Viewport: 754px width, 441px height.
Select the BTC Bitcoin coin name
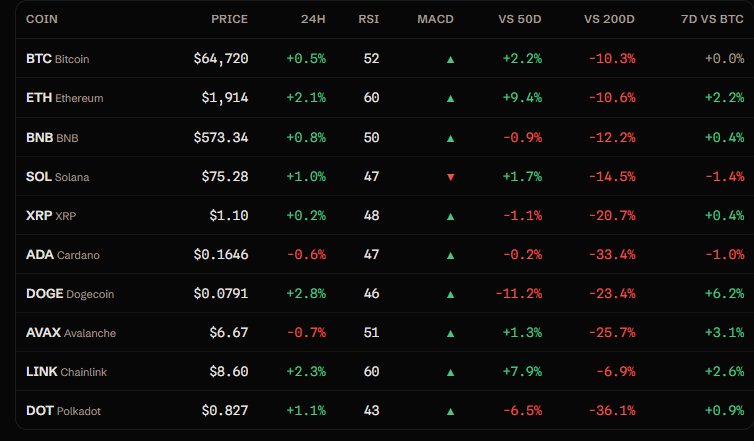pos(58,59)
